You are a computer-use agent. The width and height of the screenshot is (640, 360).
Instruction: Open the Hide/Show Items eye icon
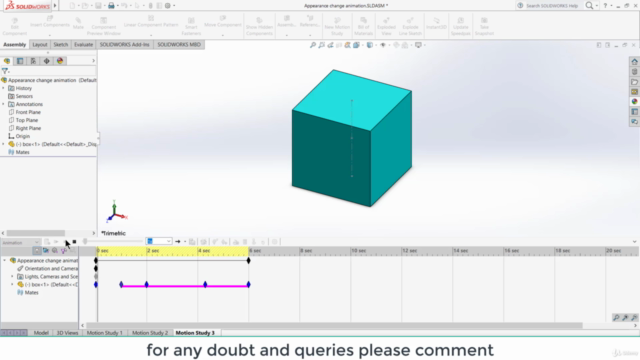tap(383, 45)
